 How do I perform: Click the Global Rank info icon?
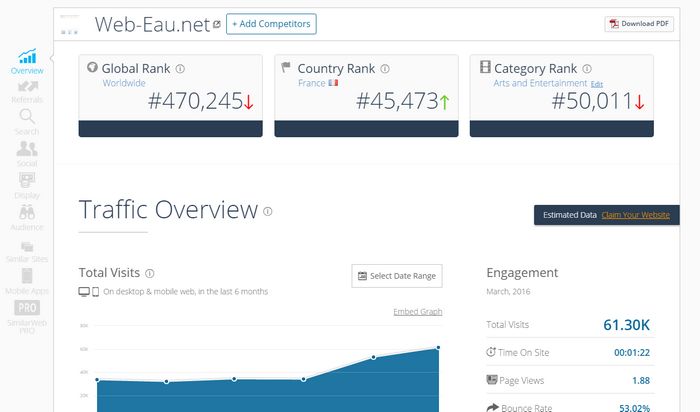click(x=180, y=69)
